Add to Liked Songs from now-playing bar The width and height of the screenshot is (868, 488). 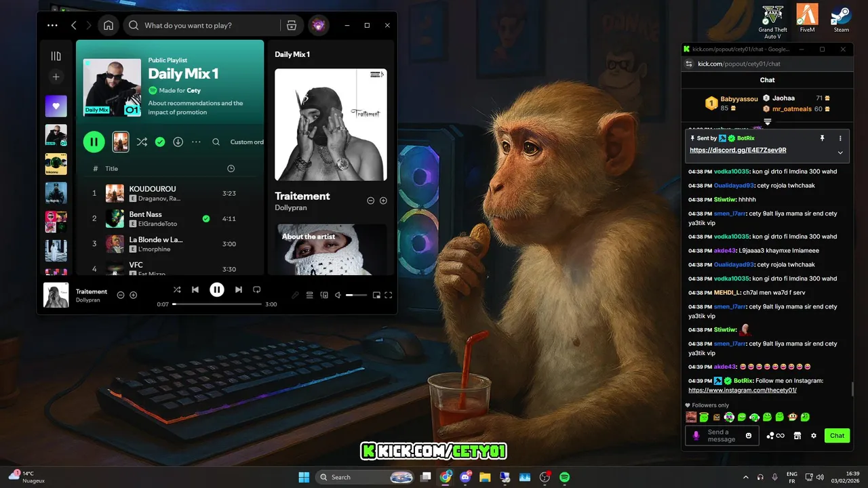point(133,295)
